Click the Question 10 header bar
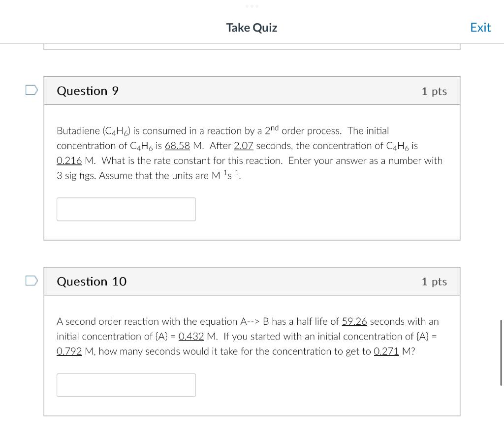The width and height of the screenshot is (504, 438). point(252,281)
